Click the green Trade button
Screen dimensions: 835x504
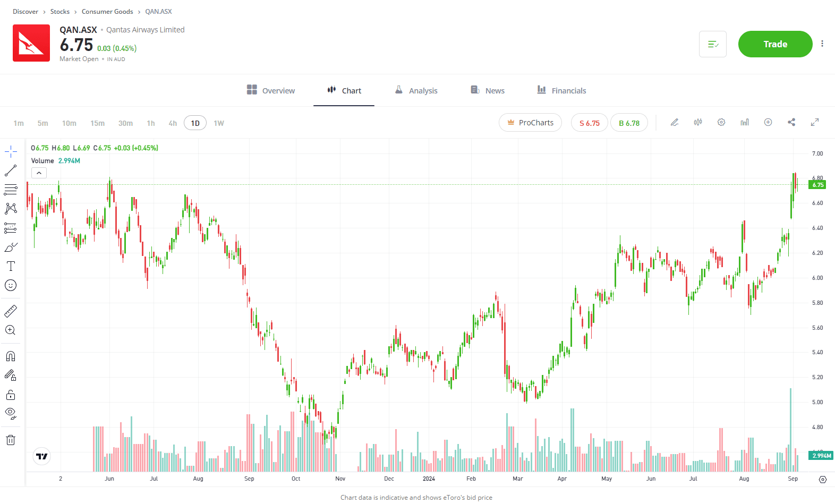776,44
